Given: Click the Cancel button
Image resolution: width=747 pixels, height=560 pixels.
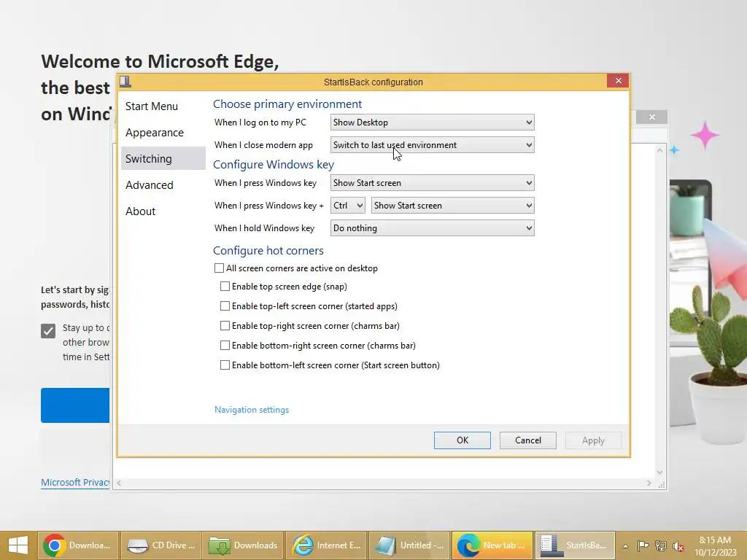Looking at the screenshot, I should 528,440.
